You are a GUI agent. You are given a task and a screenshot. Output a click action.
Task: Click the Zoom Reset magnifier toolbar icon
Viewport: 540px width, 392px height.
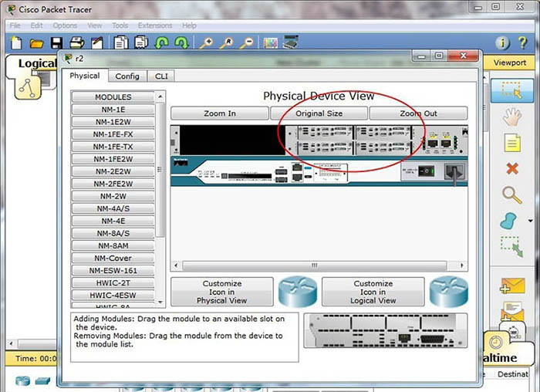[227, 43]
